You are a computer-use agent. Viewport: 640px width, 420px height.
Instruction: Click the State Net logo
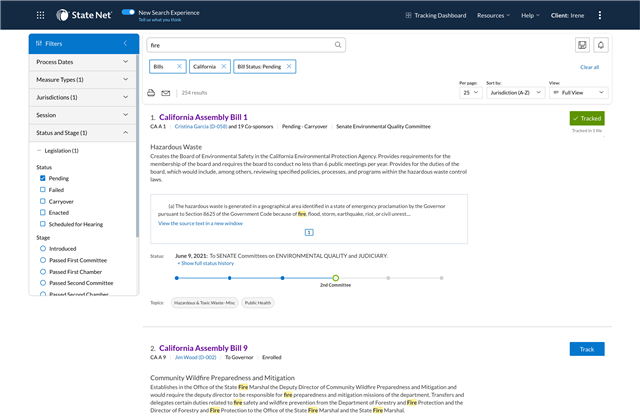(x=84, y=15)
